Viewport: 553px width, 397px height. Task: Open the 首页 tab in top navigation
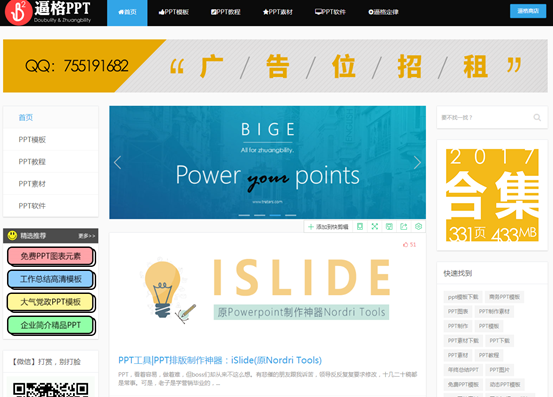[x=127, y=12]
